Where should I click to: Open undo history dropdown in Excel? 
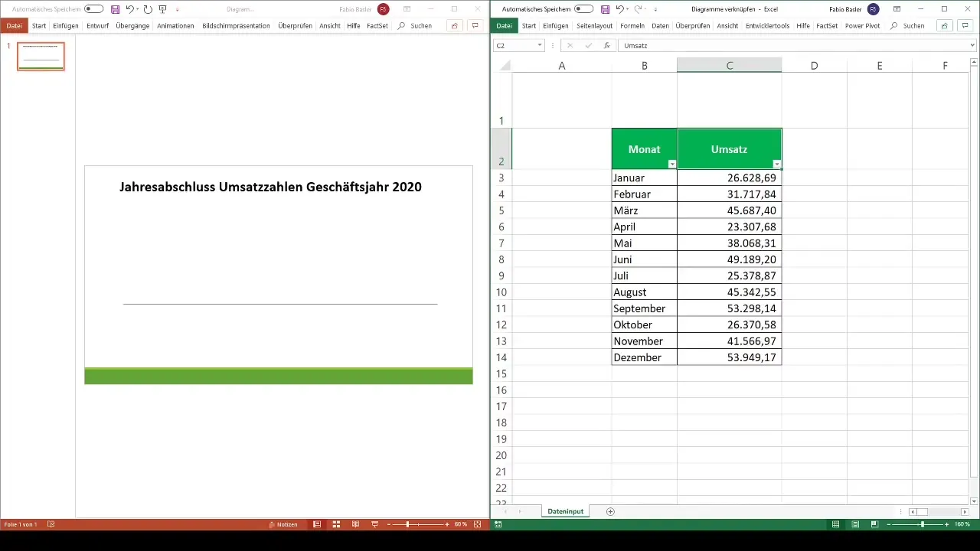(627, 9)
